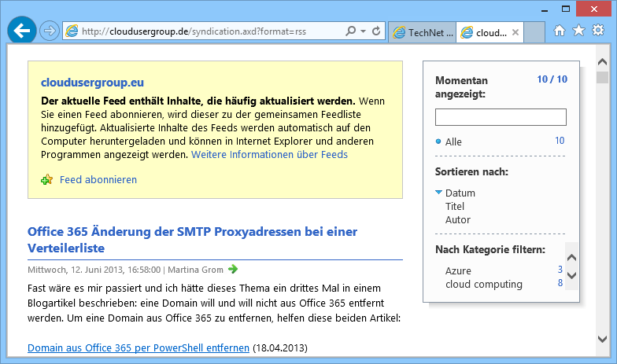Click the green arrow next to Martina Grom

(x=232, y=270)
